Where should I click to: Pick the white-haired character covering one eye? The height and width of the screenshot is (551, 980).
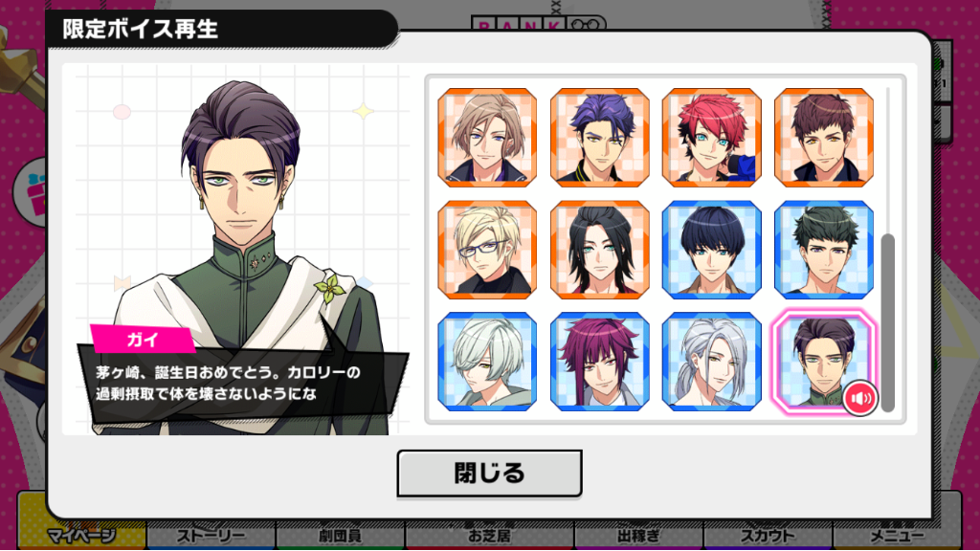click(487, 362)
